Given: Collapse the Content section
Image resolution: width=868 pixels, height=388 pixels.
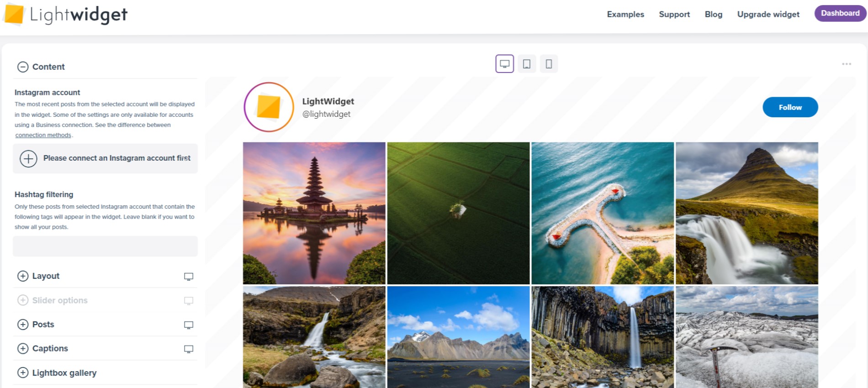Looking at the screenshot, I should tap(23, 67).
